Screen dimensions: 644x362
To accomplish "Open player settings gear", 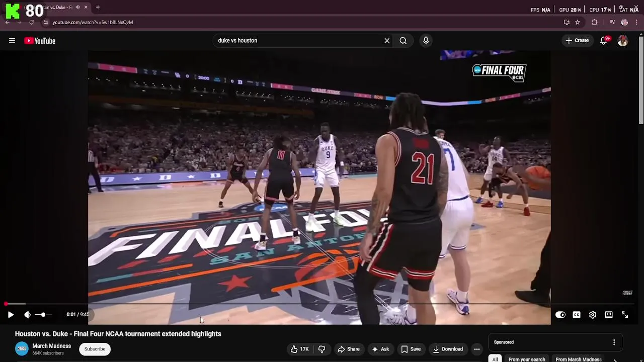I will [x=593, y=315].
